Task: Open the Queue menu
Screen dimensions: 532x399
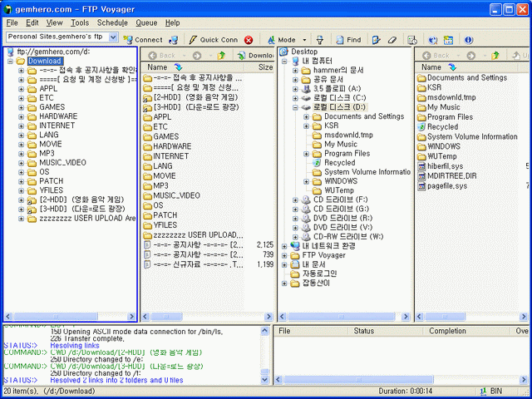Action: click(x=146, y=22)
